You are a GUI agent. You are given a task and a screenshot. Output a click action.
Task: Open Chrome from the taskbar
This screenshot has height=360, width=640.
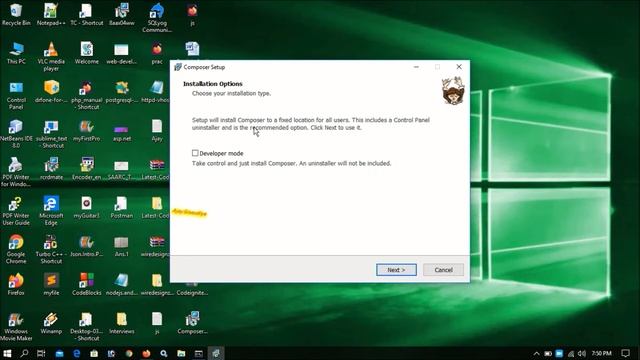(129, 353)
